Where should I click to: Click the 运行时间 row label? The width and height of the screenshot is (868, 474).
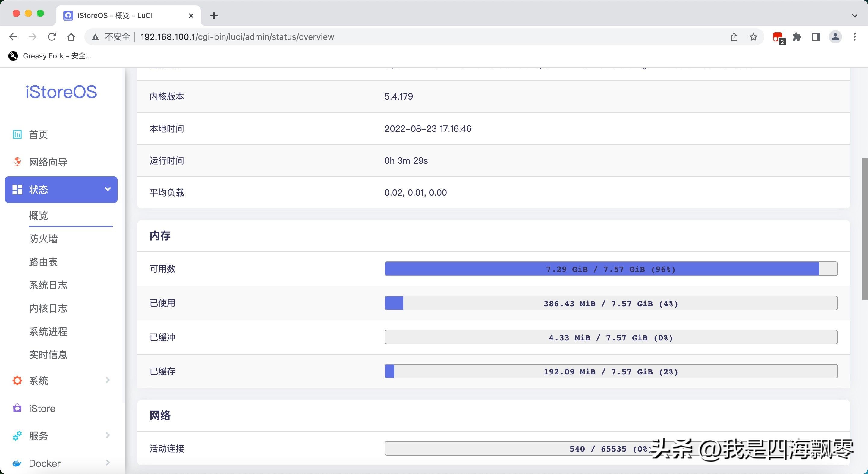coord(167,160)
